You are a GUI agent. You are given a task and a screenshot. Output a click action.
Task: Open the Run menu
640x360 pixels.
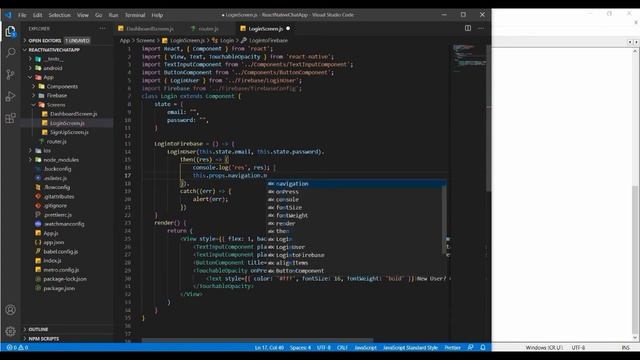(x=113, y=15)
